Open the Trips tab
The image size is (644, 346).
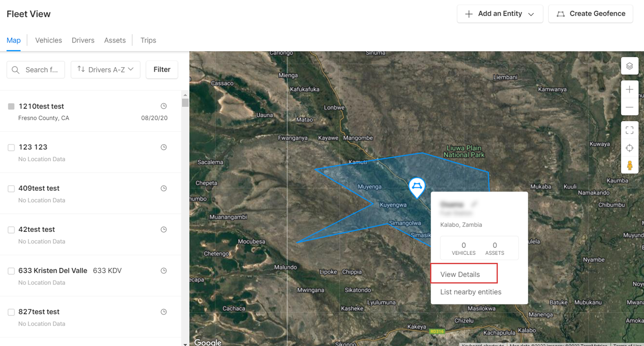point(148,40)
